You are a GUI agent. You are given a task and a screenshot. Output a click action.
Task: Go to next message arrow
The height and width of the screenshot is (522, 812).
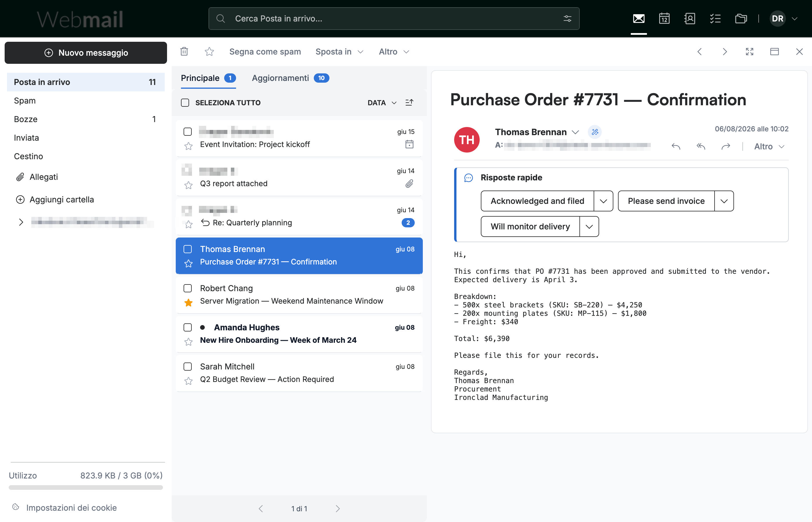pyautogui.click(x=724, y=52)
